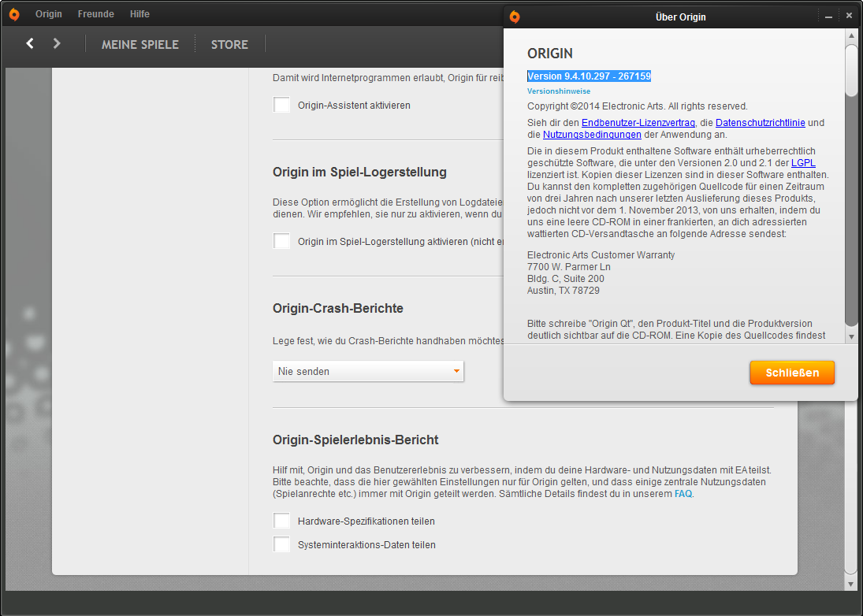This screenshot has height=616, width=863.
Task: Click the Origin-Crash-Berichte heading
Action: [x=338, y=309]
